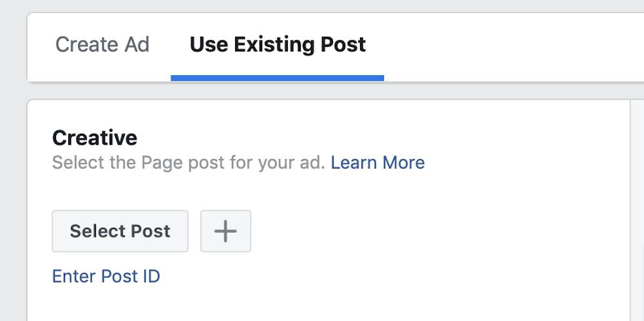The image size is (644, 321).
Task: Click the Creative section heading
Action: pos(95,138)
